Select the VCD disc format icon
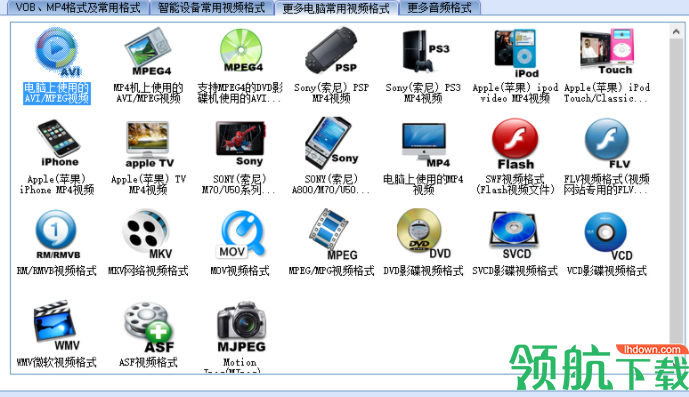This screenshot has height=397, width=689. [608, 237]
